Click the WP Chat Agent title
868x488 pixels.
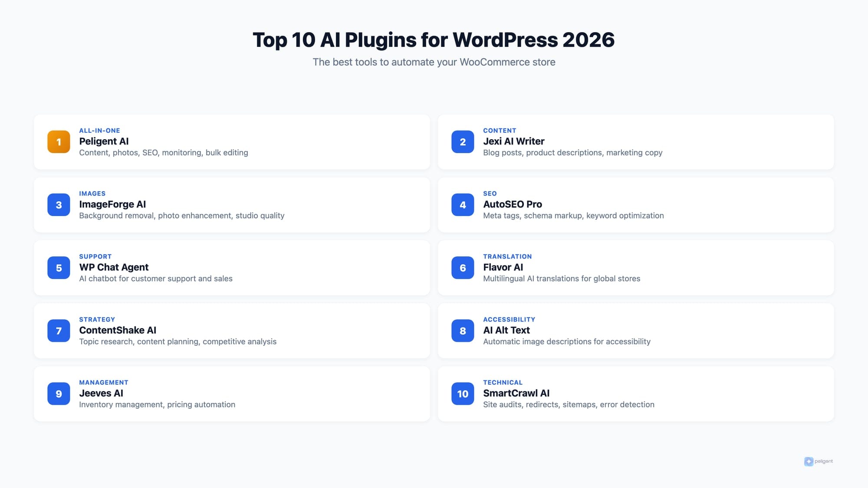click(114, 267)
